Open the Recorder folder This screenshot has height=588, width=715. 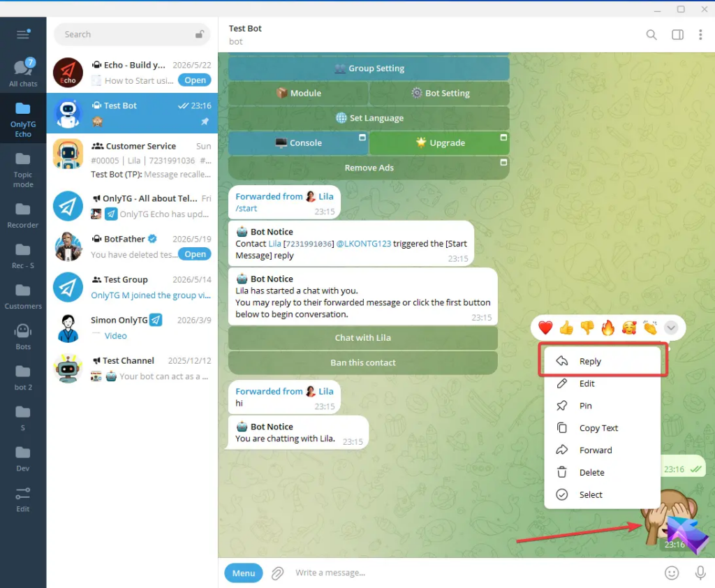coord(23,215)
